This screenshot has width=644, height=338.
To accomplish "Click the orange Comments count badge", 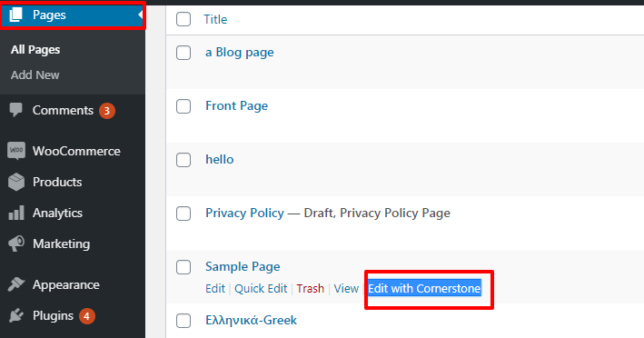I will pos(107,111).
